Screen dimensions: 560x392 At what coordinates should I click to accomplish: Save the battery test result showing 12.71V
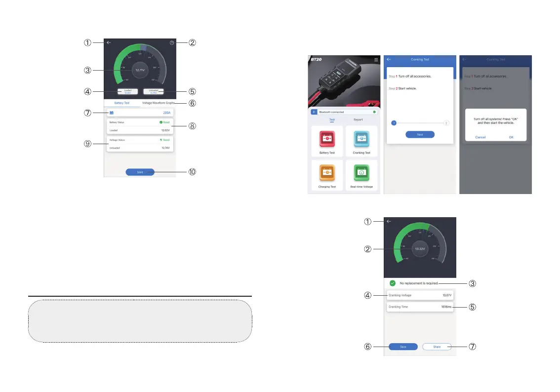pos(140,172)
